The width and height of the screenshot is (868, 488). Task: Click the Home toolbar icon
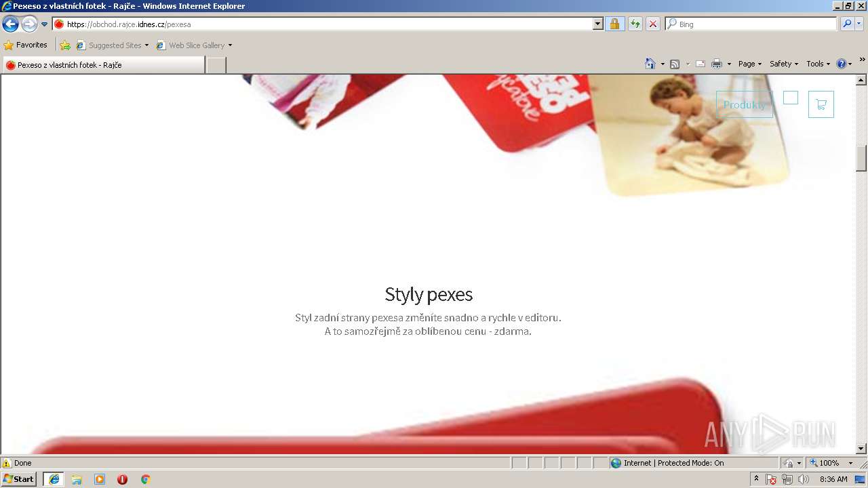click(x=650, y=64)
